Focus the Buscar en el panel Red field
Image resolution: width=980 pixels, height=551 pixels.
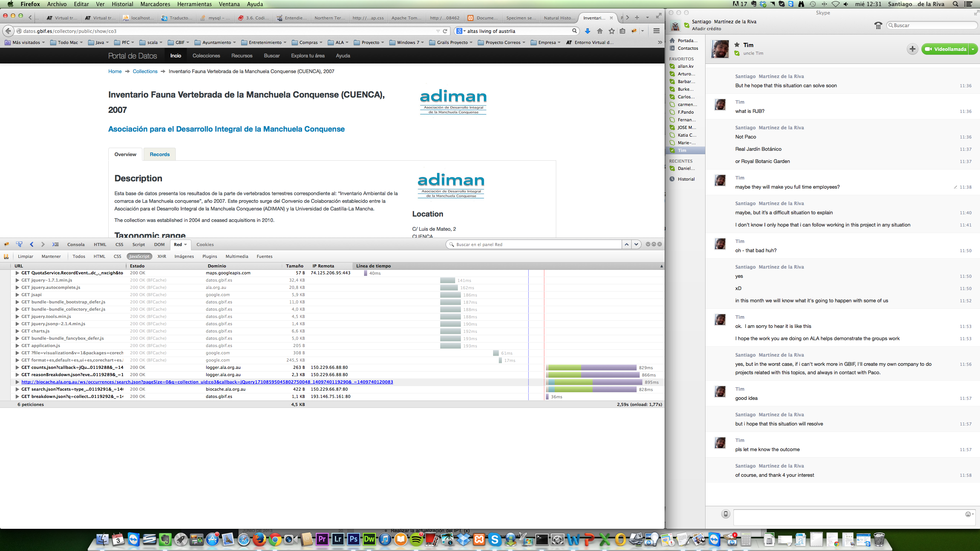pyautogui.click(x=534, y=245)
